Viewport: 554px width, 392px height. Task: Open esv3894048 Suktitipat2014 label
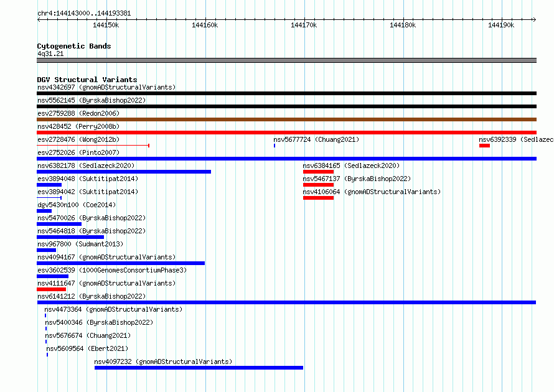88,179
